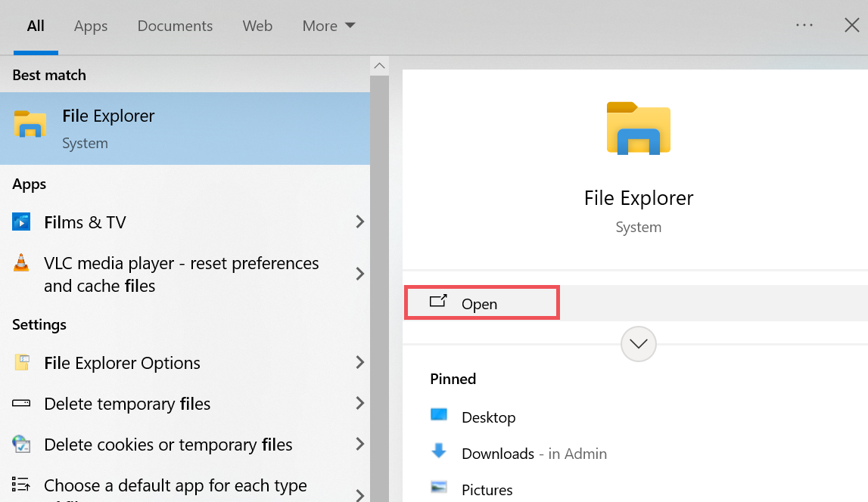Expand VLC media player reset preferences chevron
Screen dimensions: 868x502
[x=359, y=274]
